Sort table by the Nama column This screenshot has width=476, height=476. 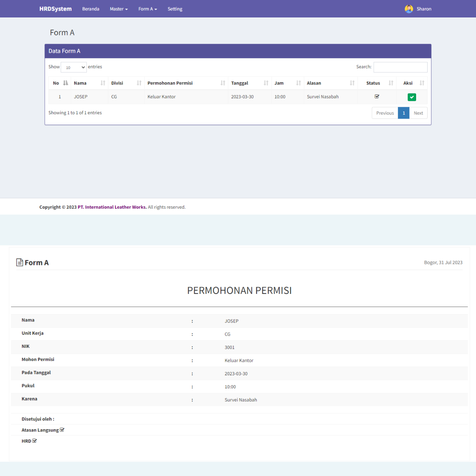point(89,83)
